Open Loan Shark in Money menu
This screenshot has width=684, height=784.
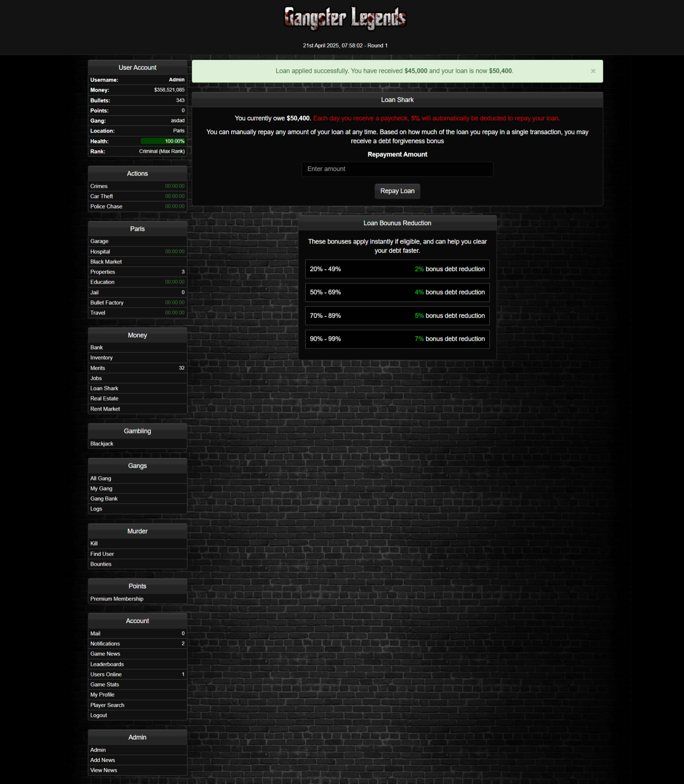pos(104,388)
